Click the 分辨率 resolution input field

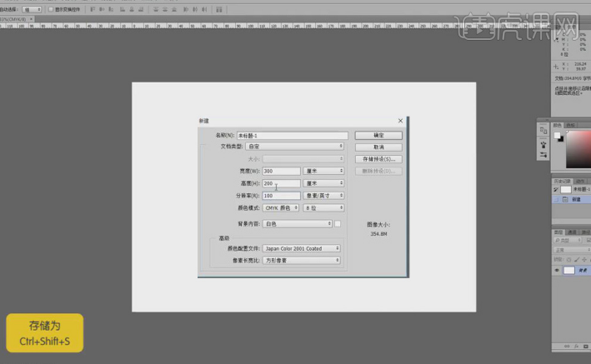tap(280, 196)
